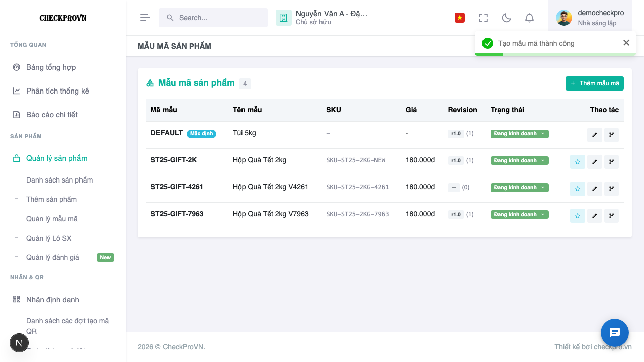Viewport: 644px width, 362px height.
Task: Mark ST25-GIFT-4261 as default with star
Action: point(577,189)
